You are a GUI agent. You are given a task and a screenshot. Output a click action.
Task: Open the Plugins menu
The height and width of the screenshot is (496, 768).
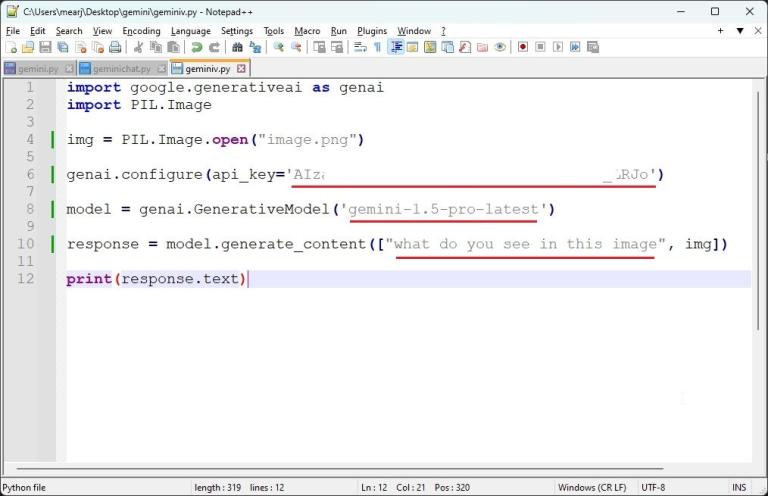click(x=372, y=31)
